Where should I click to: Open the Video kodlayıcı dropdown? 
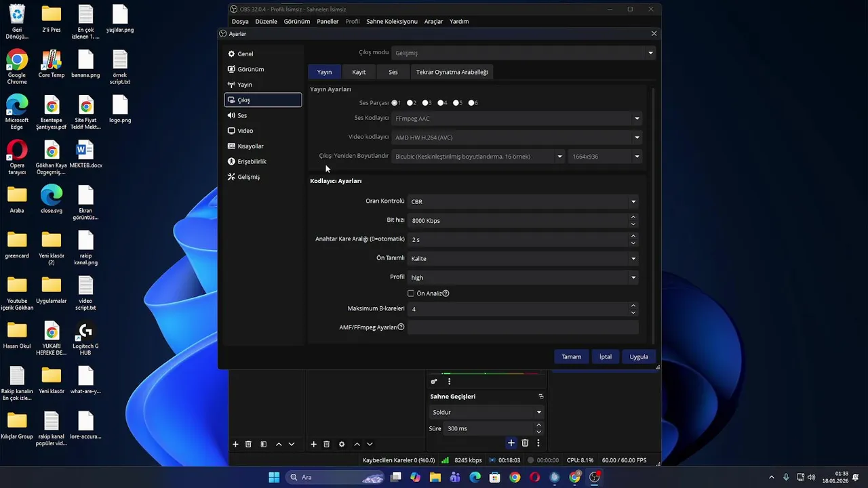pos(517,138)
